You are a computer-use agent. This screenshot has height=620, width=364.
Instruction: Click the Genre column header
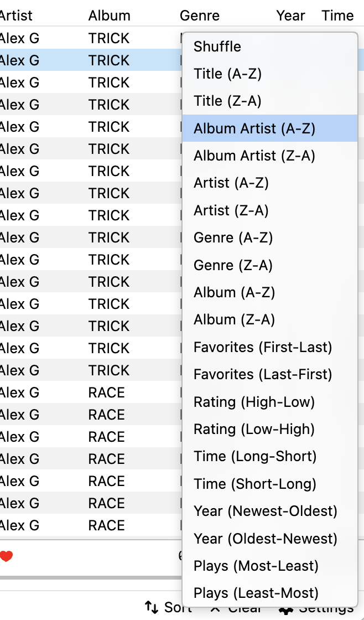tap(200, 15)
